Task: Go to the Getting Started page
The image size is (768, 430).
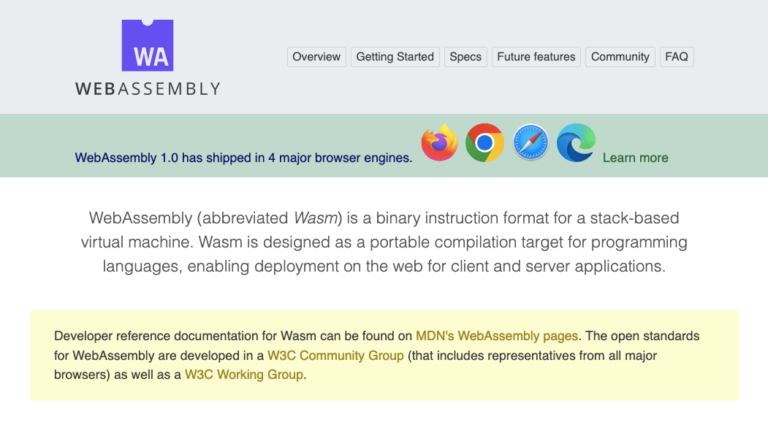Action: [395, 57]
